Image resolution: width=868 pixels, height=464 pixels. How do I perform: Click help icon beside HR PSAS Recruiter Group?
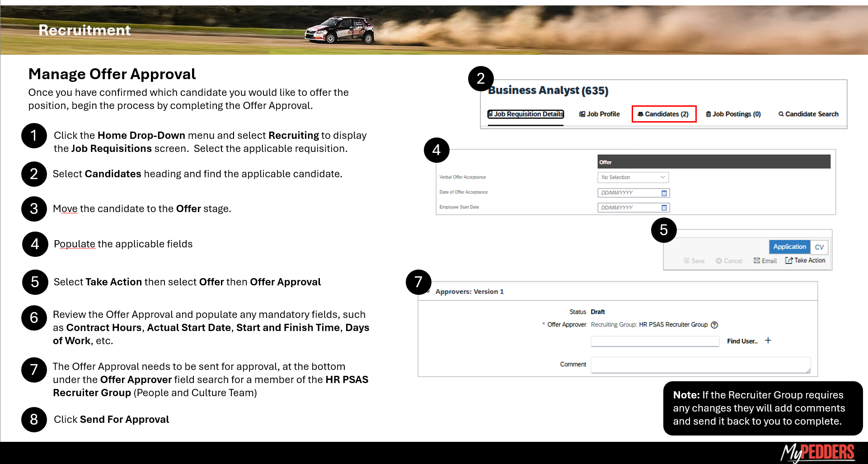[714, 325]
